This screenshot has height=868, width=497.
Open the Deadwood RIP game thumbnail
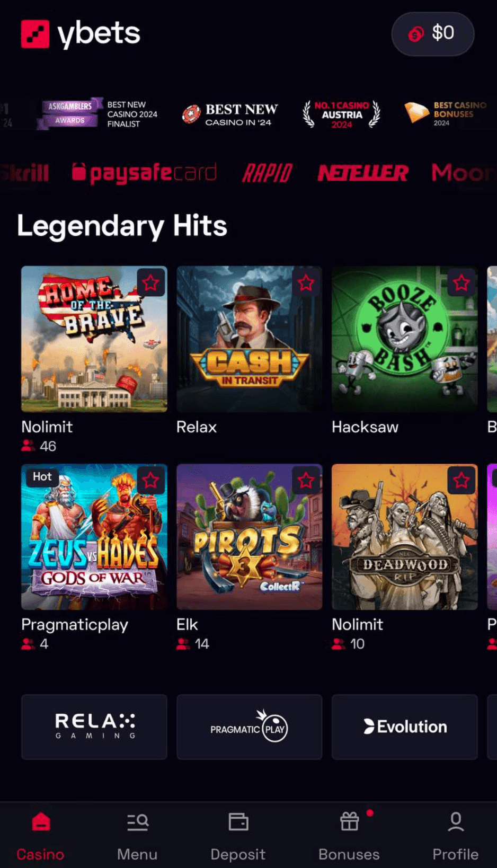(405, 537)
